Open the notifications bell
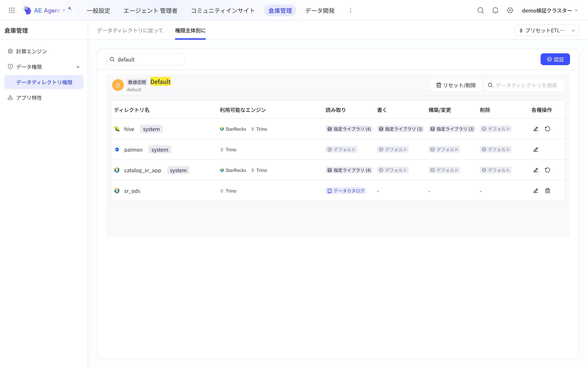588x368 pixels. tap(495, 10)
